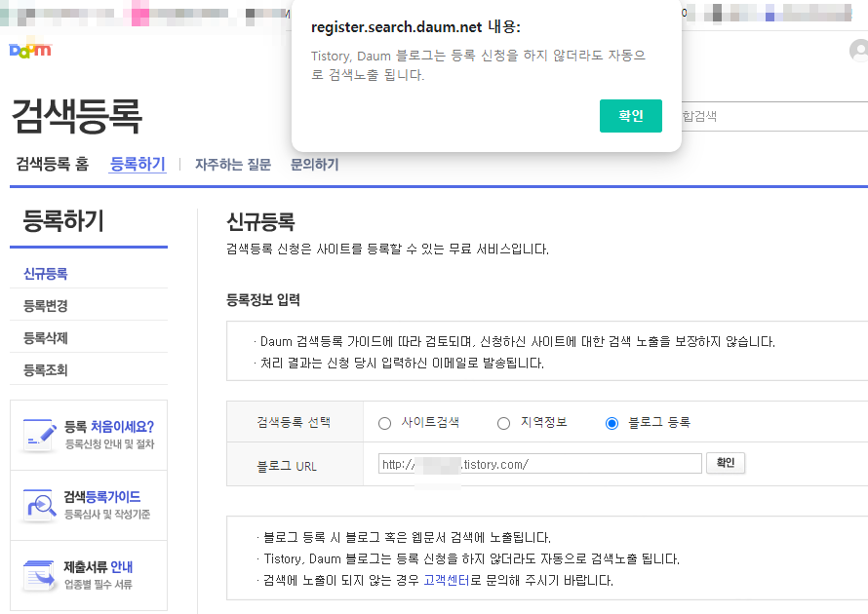Open 검색등록가이드 link
The width and height of the screenshot is (868, 614).
(101, 497)
